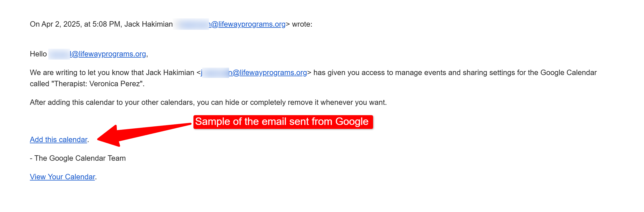Select the red "Sample of the email sent from Google" label
This screenshot has width=644, height=212.
pos(283,122)
